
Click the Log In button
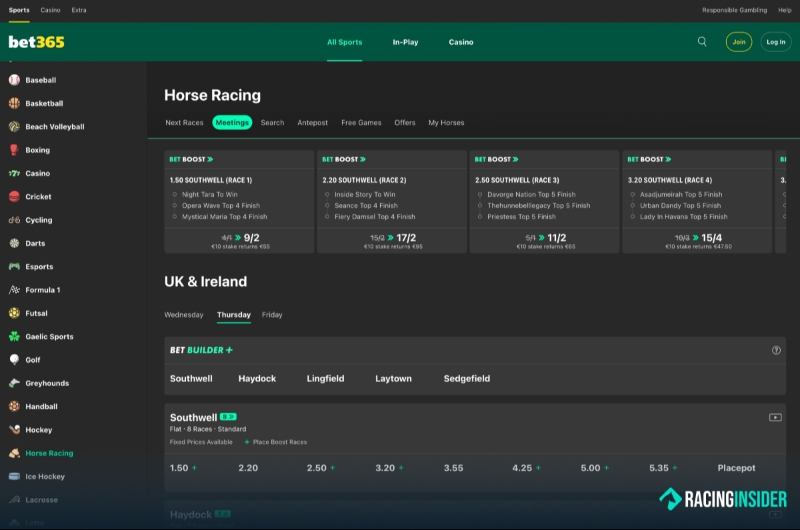coord(776,42)
